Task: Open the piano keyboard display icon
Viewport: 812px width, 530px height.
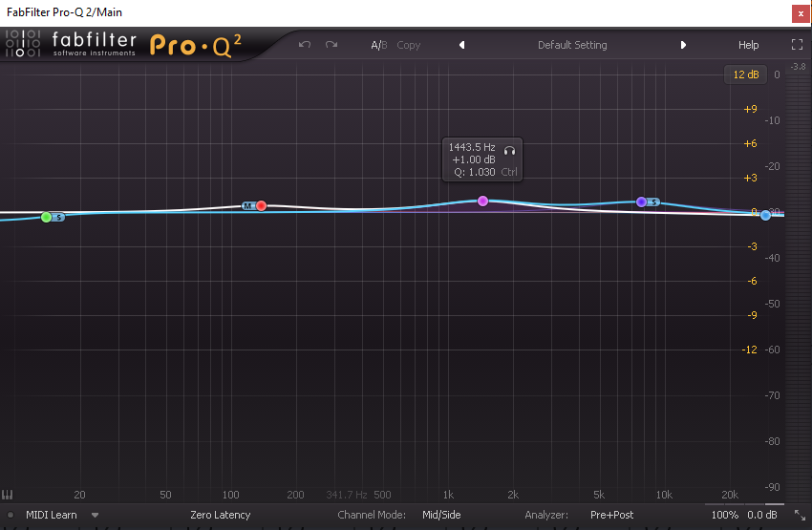Action: pyautogui.click(x=7, y=495)
